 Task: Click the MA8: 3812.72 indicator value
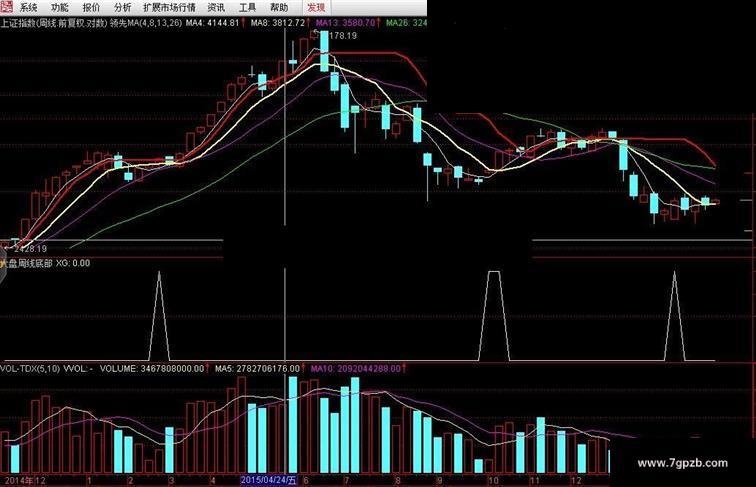[x=278, y=23]
